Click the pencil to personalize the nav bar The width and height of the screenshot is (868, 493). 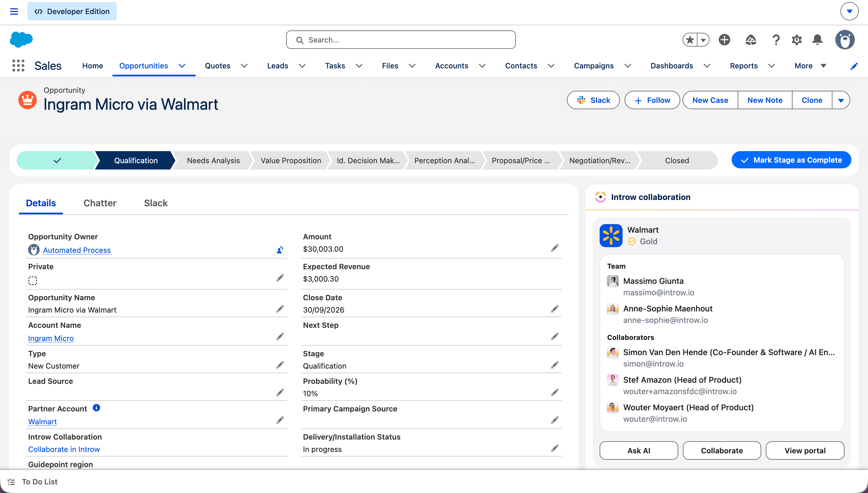pos(854,66)
